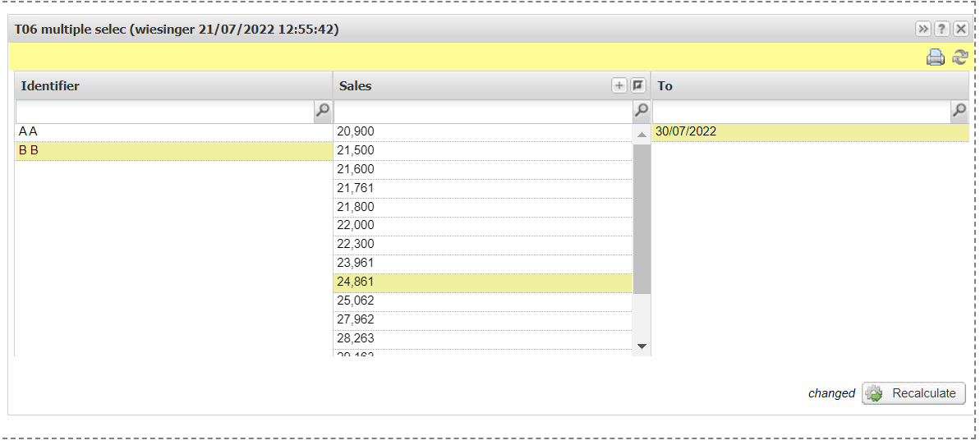Close the T06 multiple selec panel

tap(960, 29)
